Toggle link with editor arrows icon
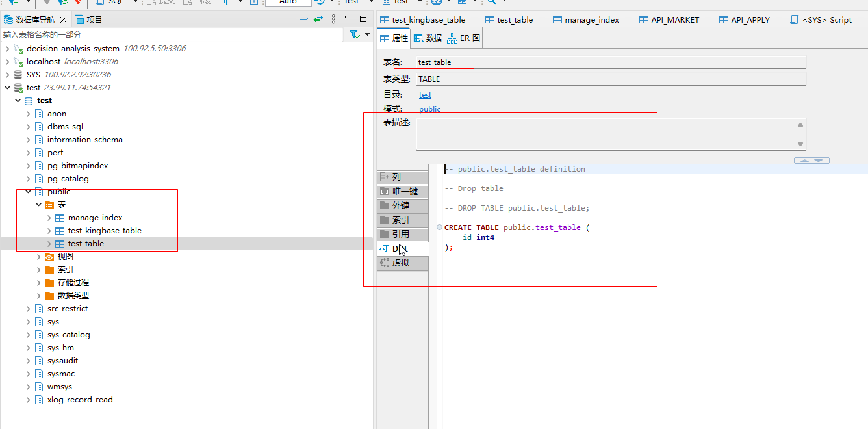Viewport: 868px width, 429px height. pyautogui.click(x=318, y=19)
